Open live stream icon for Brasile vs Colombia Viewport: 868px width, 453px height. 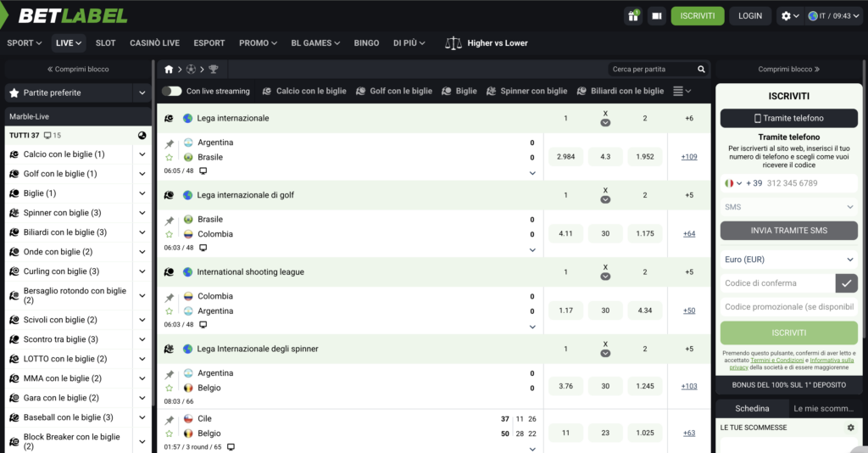[203, 248]
